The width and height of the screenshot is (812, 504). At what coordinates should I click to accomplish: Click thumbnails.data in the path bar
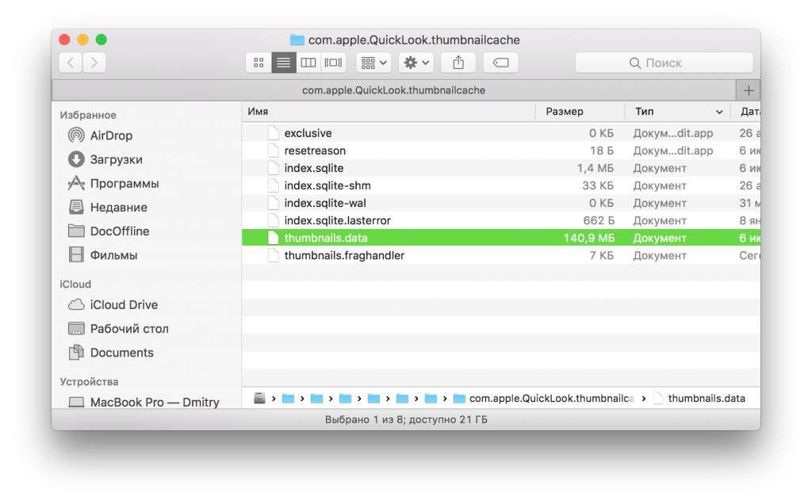[699, 398]
